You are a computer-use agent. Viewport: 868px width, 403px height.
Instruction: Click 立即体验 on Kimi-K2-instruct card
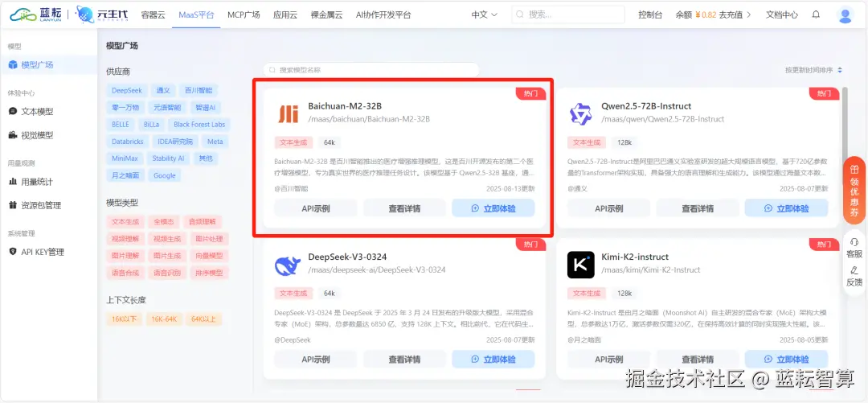(x=786, y=360)
